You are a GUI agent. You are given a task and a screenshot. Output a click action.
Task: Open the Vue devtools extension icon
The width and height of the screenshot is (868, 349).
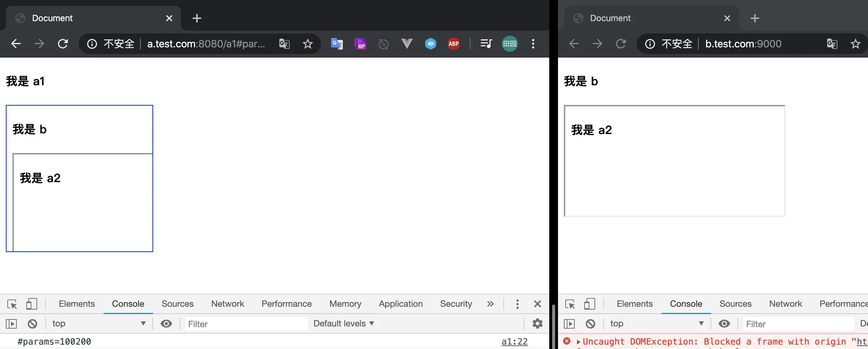pyautogui.click(x=407, y=44)
